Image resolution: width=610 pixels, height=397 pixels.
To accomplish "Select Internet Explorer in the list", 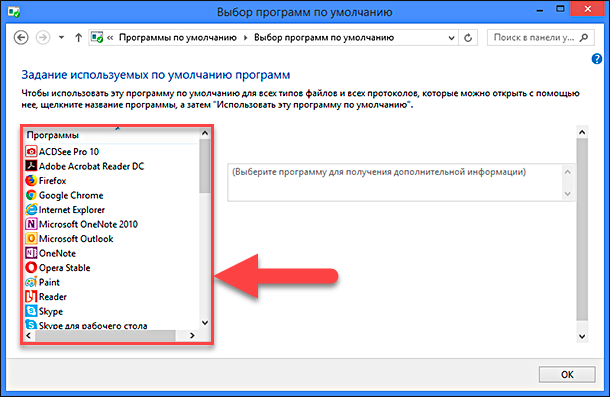I will coord(72,210).
